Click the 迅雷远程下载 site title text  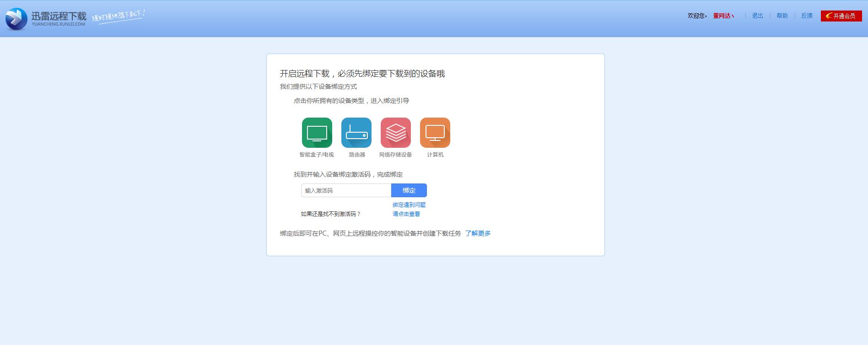click(59, 16)
